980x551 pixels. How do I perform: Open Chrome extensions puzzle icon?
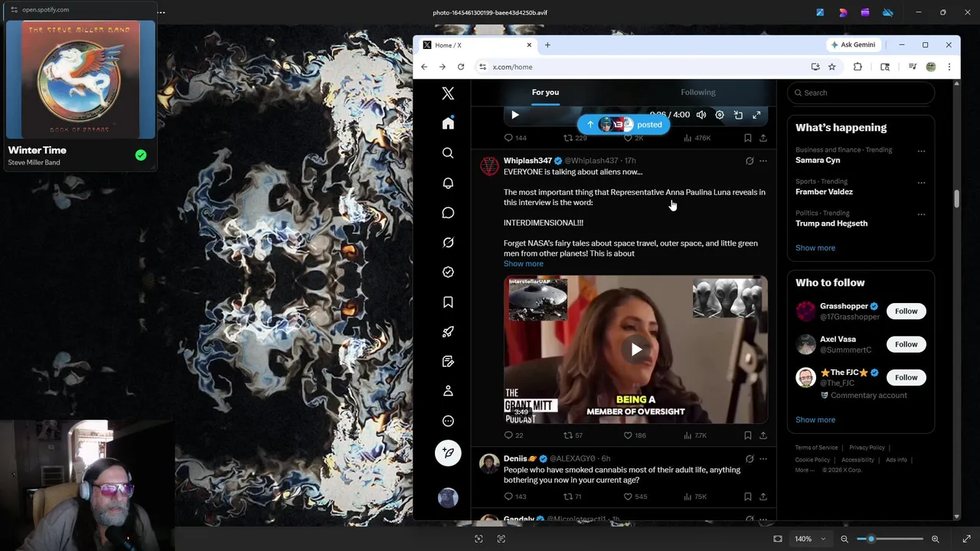[x=857, y=67]
